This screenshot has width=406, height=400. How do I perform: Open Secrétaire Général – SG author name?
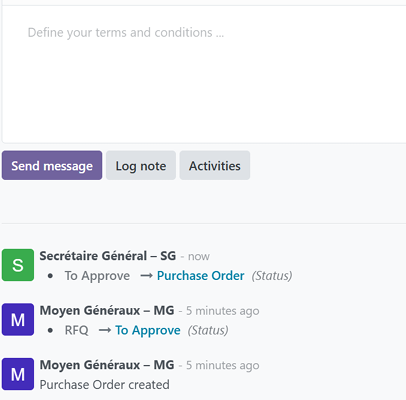click(x=107, y=256)
